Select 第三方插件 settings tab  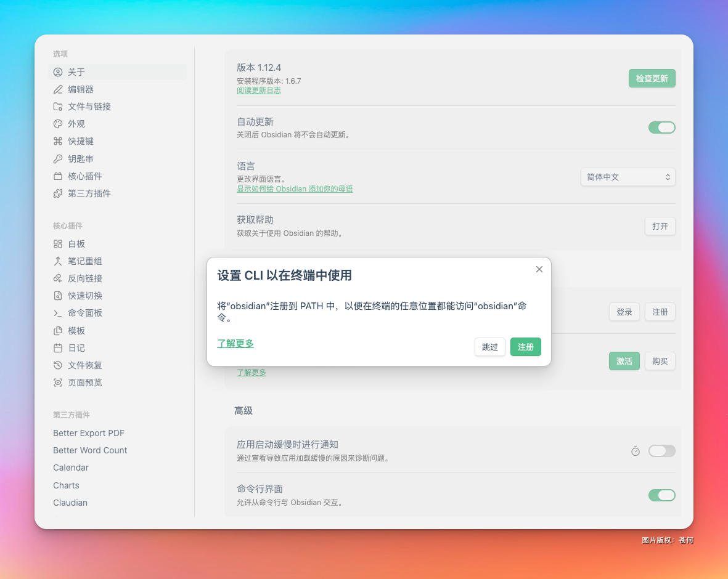[89, 193]
